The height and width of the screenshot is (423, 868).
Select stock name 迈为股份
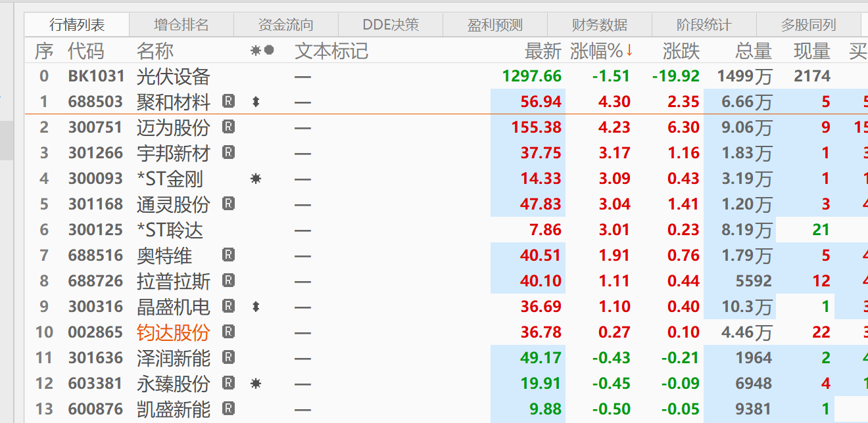pyautogui.click(x=174, y=127)
